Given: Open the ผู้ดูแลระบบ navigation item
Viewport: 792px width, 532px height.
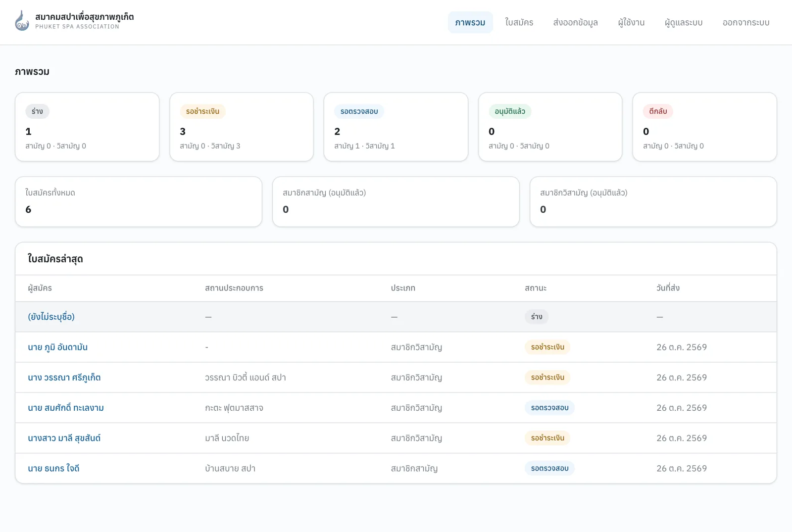Looking at the screenshot, I should [684, 22].
